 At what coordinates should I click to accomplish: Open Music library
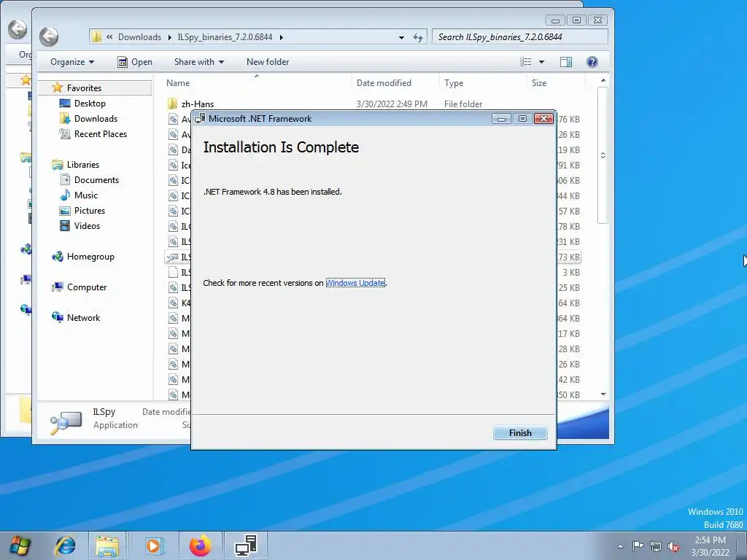[x=86, y=195]
